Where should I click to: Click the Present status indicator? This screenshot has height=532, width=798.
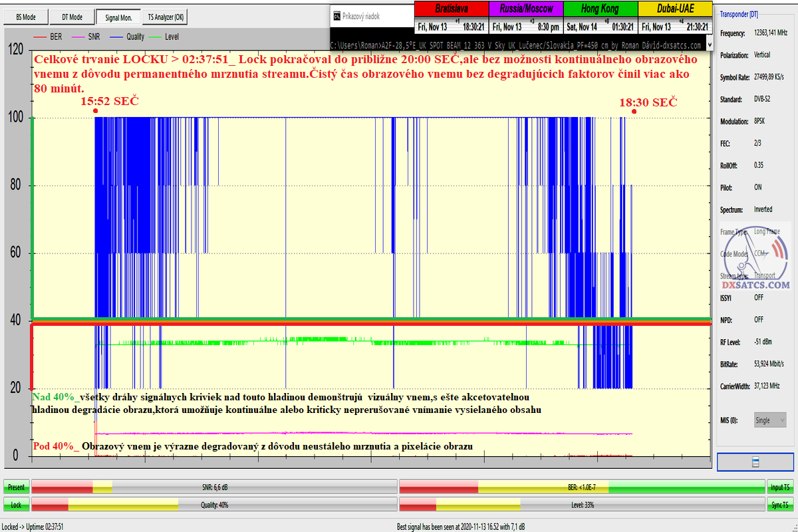(x=16, y=487)
